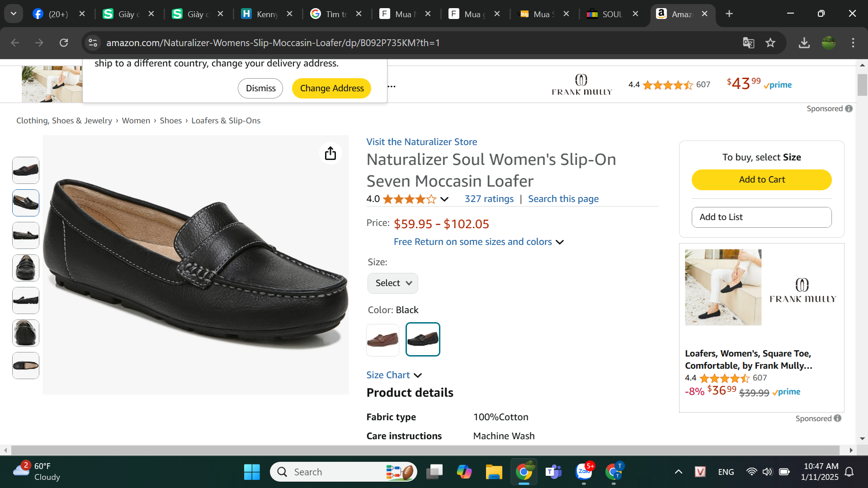Open rating breakdown chevron beside stars
868x488 pixels.
click(444, 199)
